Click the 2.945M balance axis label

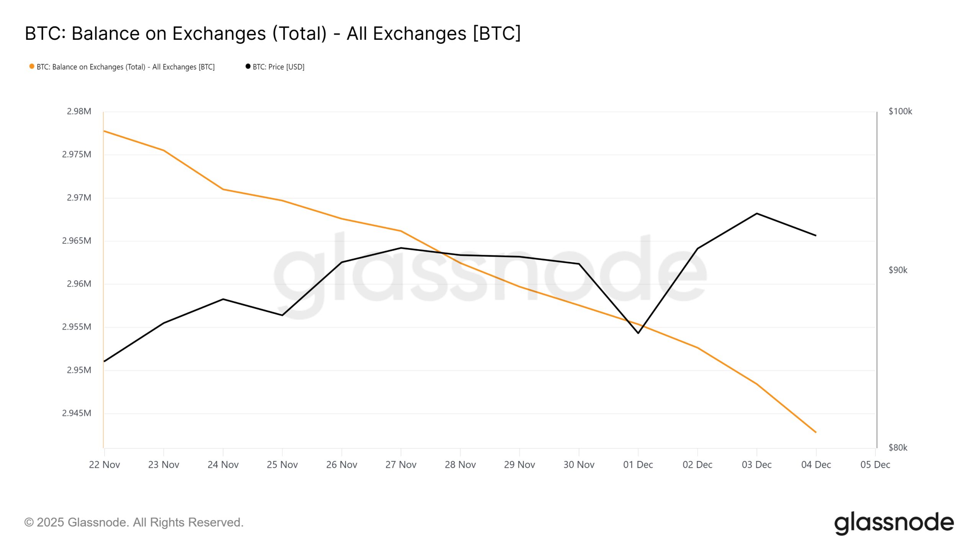[77, 413]
